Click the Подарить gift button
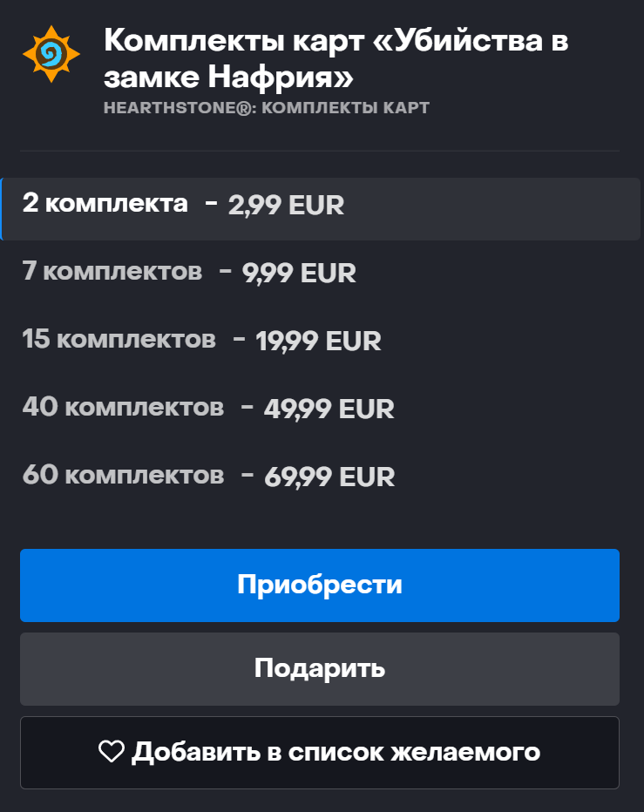644x812 pixels. coord(320,669)
